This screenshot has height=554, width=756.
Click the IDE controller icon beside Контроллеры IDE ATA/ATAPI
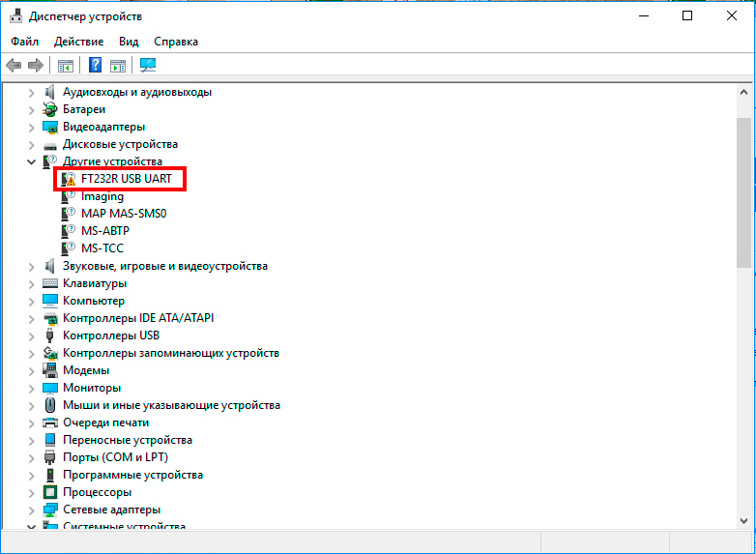[49, 318]
